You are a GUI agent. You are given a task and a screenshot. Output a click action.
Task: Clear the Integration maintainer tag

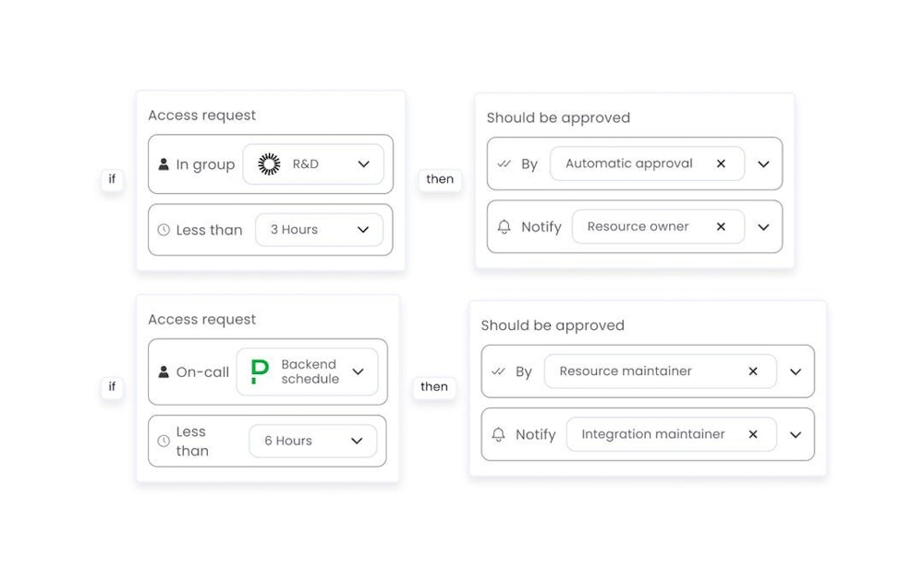(x=753, y=434)
